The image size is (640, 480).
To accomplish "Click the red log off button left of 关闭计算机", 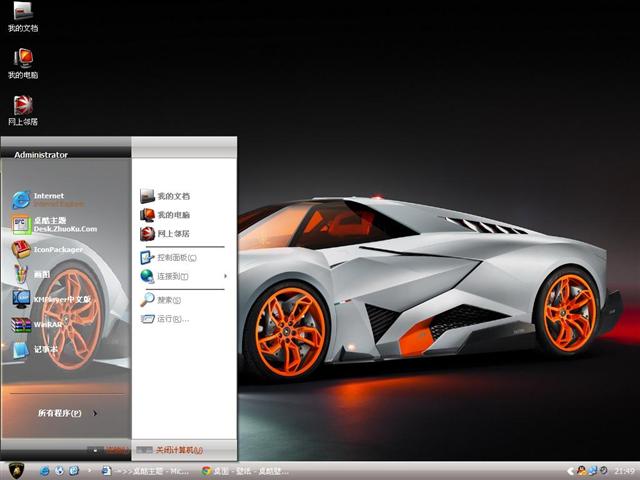I will [x=109, y=451].
